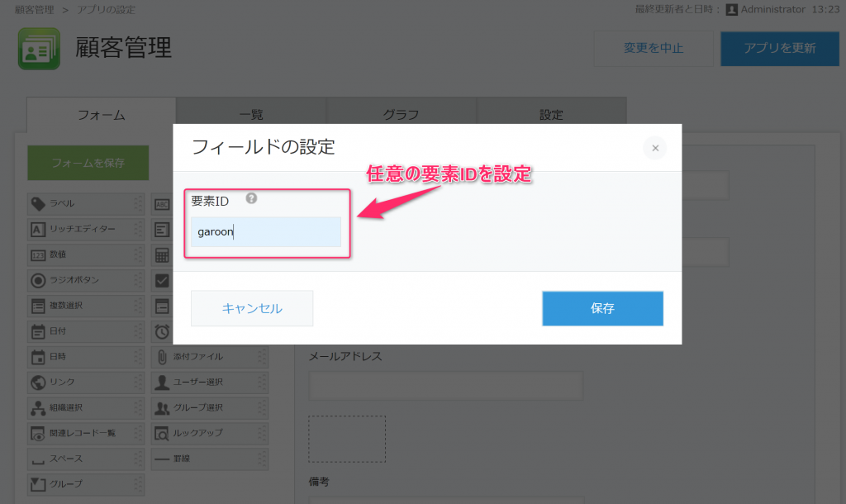Screen dimensions: 846x504
Task: Pick the リンク globe field icon
Action: point(38,382)
